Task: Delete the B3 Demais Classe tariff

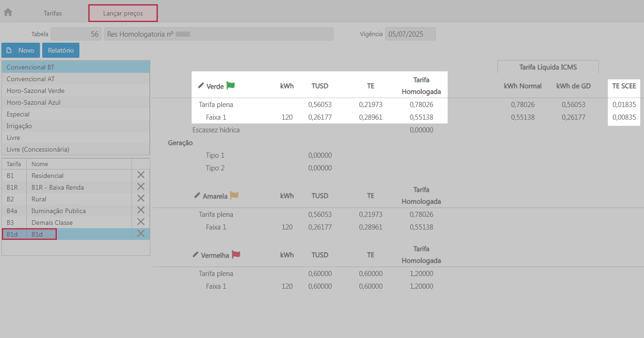Action: click(140, 222)
